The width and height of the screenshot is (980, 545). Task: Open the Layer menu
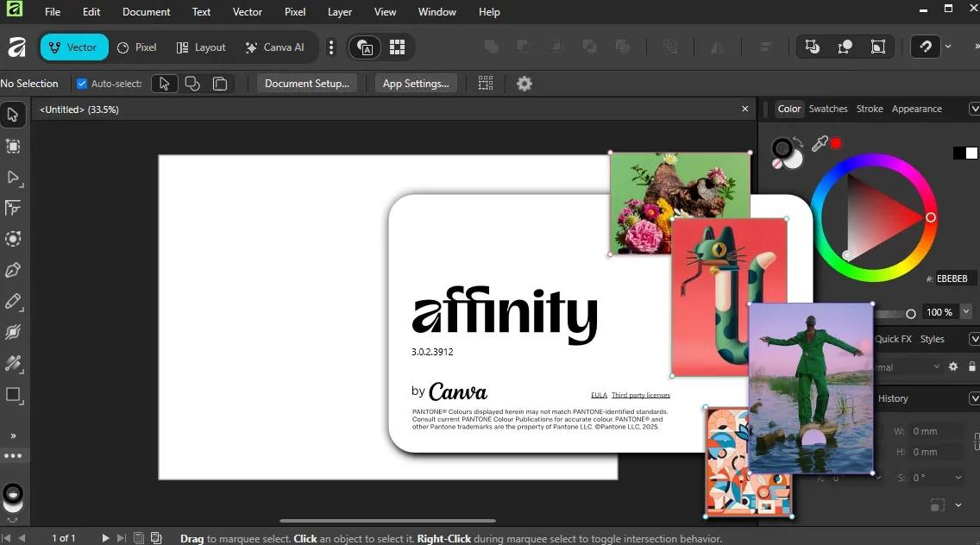coord(339,12)
